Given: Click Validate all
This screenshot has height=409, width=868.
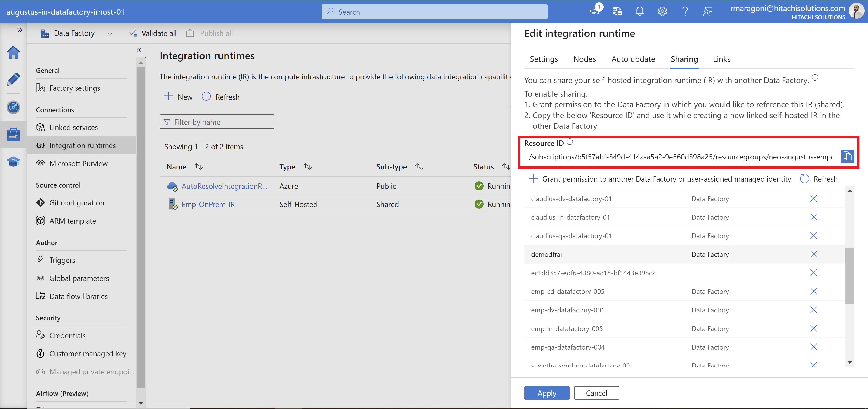Looking at the screenshot, I should [153, 33].
